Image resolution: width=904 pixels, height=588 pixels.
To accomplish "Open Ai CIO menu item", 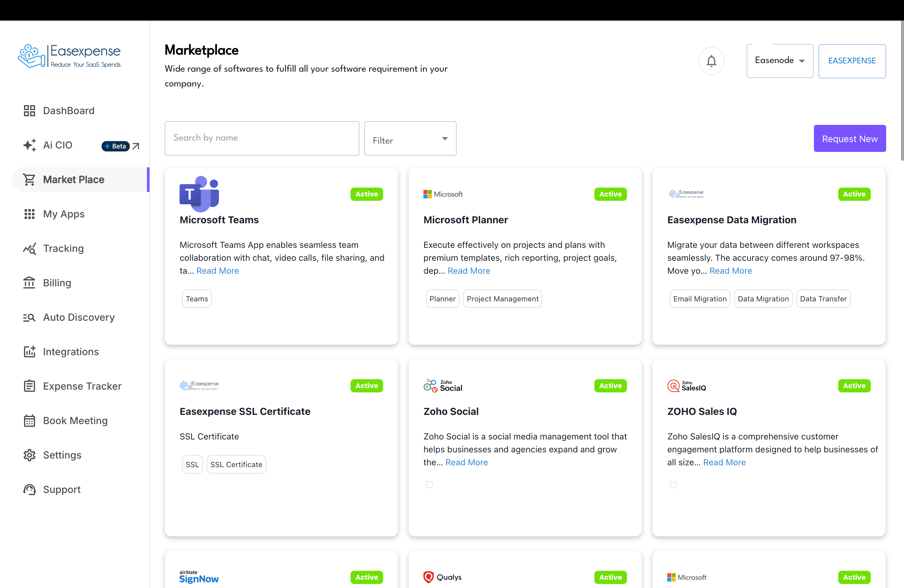I will 58,145.
